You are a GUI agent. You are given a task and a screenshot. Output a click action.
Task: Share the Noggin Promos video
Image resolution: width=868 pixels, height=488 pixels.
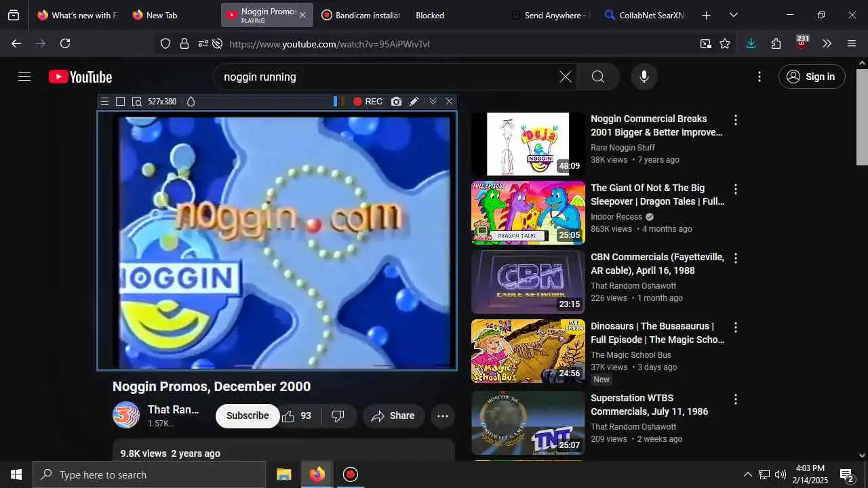point(393,415)
